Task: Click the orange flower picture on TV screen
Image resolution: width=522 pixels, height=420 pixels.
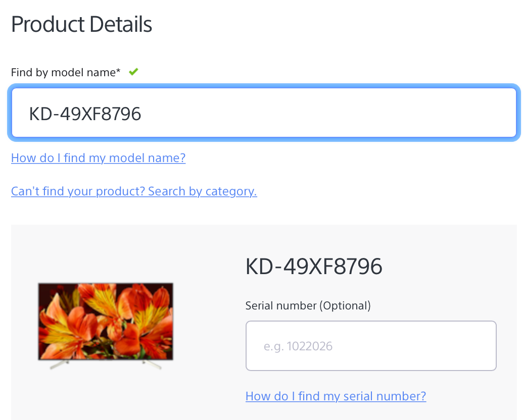Action: coord(106,321)
